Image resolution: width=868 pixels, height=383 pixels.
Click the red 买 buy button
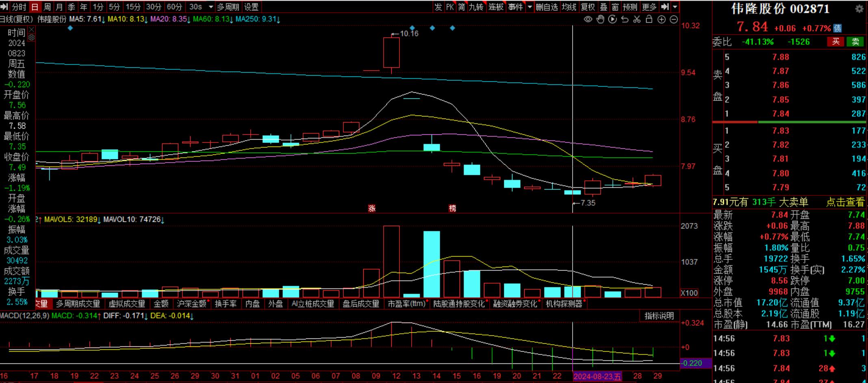(836, 41)
